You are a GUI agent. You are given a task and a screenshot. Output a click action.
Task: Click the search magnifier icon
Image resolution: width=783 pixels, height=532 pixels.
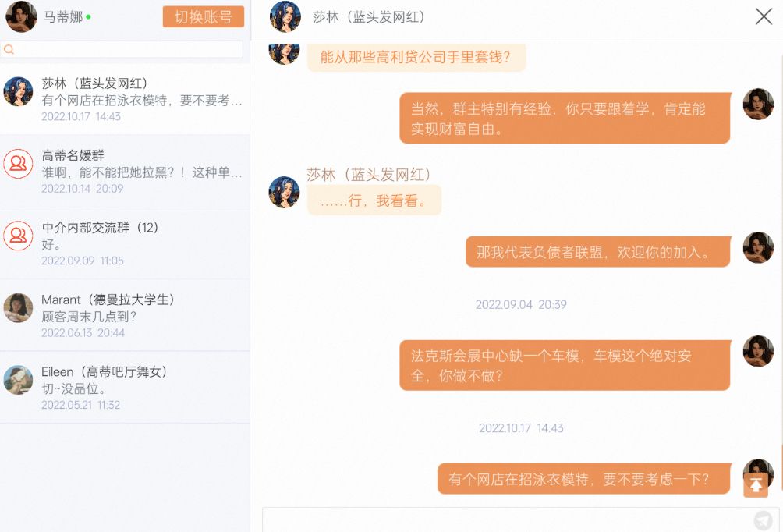pyautogui.click(x=9, y=49)
